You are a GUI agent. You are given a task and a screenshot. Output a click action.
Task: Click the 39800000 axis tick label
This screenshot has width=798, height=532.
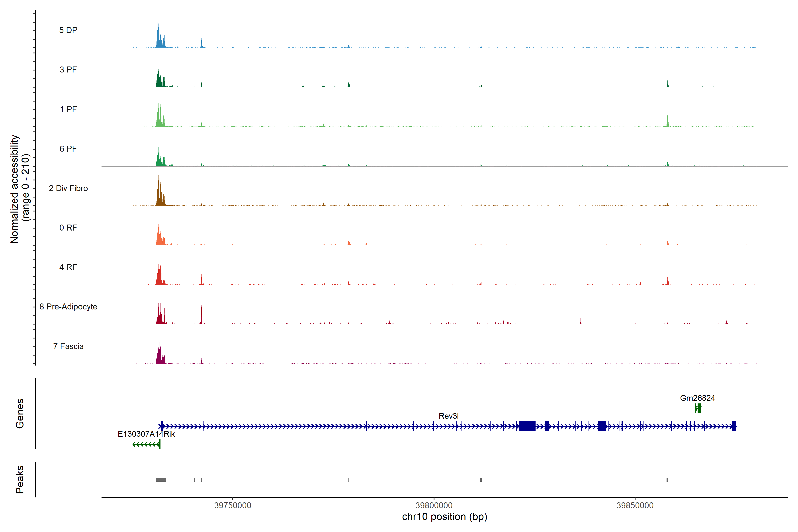click(434, 505)
